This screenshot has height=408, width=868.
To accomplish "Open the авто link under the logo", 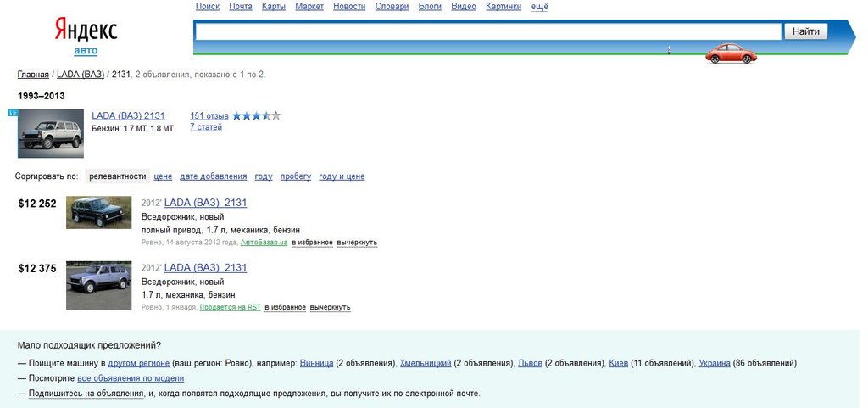I will 86,50.
